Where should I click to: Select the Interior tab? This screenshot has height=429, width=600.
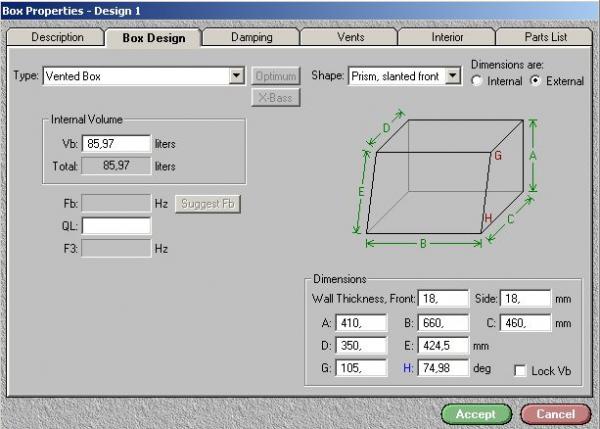pyautogui.click(x=446, y=37)
